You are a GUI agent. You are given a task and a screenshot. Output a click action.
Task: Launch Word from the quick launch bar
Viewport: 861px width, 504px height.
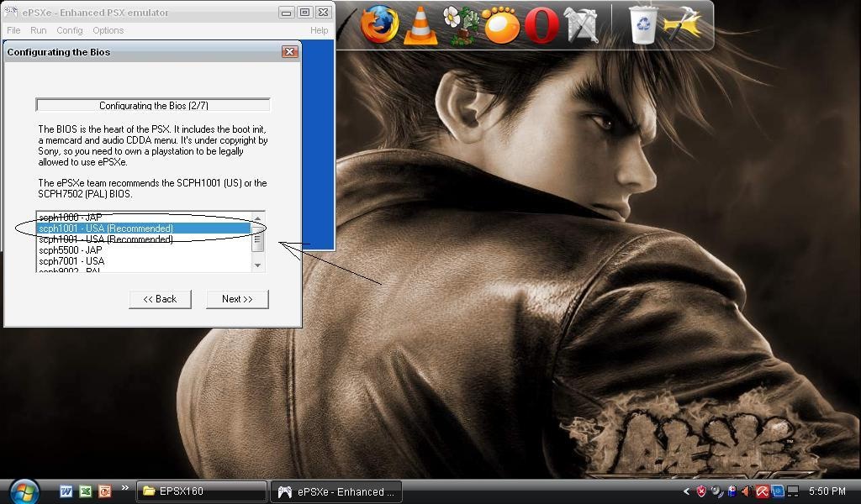tap(66, 491)
